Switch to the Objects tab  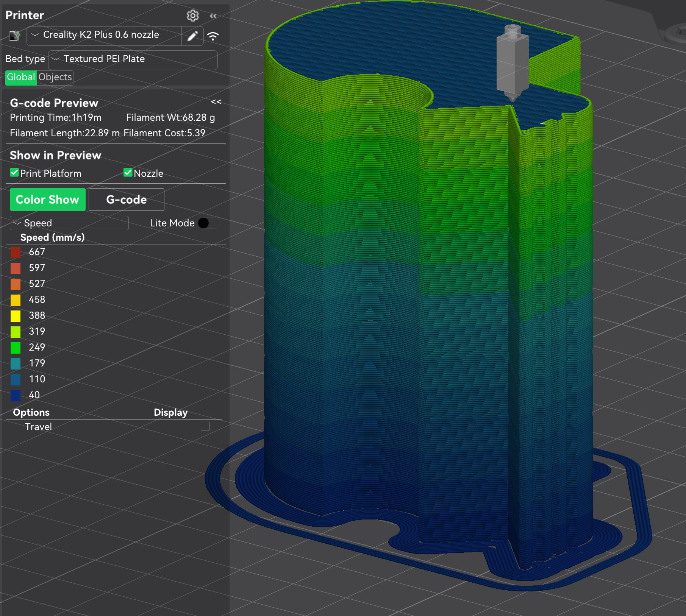[x=55, y=77]
